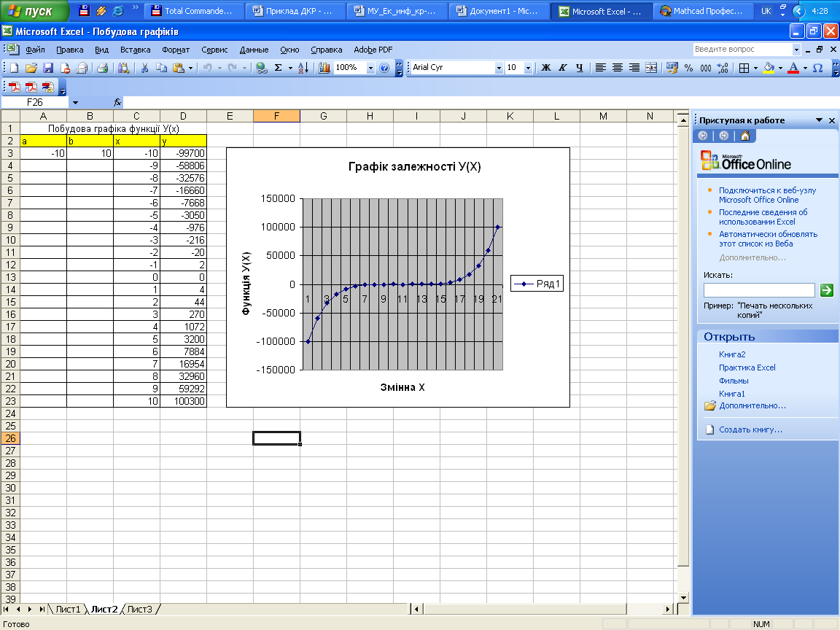This screenshot has width=840, height=630.
Task: Switch to the Лист3 sheet tab
Action: 140,609
